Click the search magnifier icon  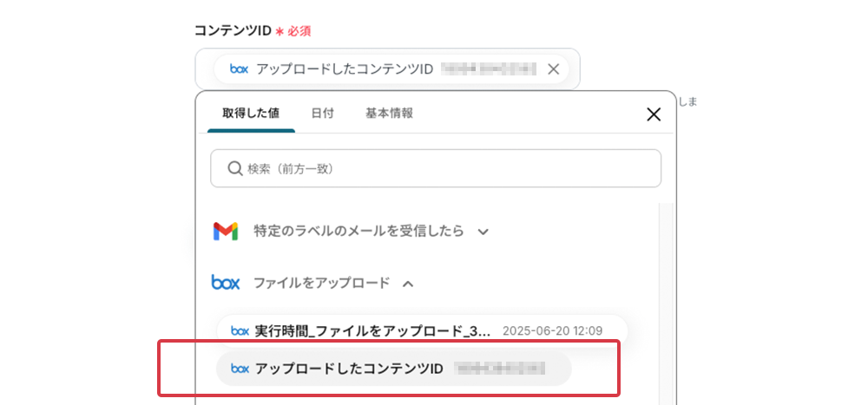234,168
